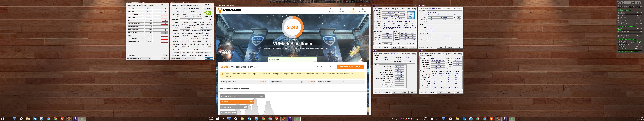Viewport: 644px width, 121px height.
Task: Click camera icon in GPU-Z Graphics Card window
Action: tap(206, 5)
